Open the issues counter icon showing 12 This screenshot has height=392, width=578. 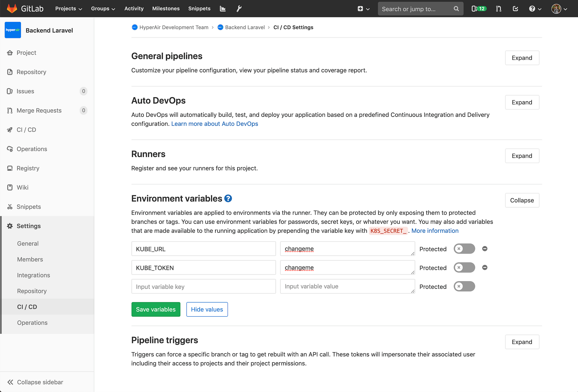[x=479, y=9]
